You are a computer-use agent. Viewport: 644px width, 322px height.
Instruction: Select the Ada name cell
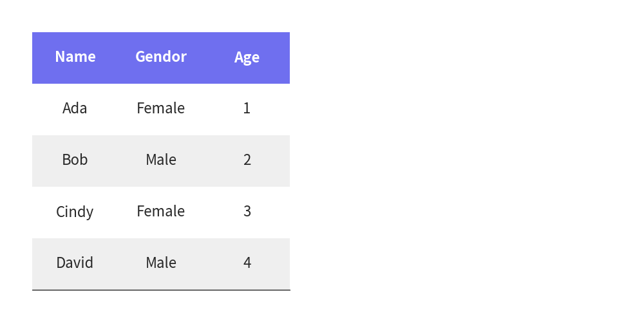tap(75, 108)
